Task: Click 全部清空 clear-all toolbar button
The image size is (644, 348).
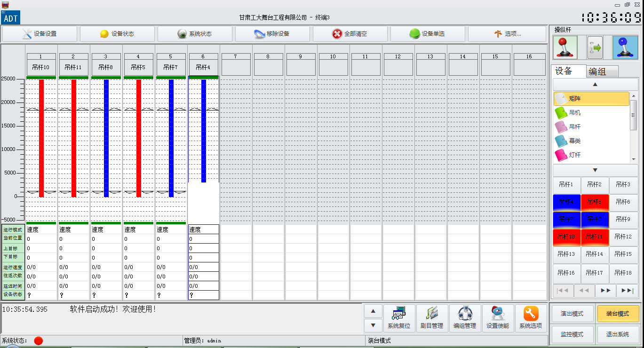Action: 350,34
